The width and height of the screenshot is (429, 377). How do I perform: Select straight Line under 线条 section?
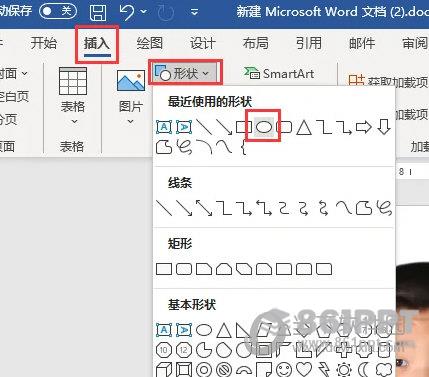[x=164, y=208]
